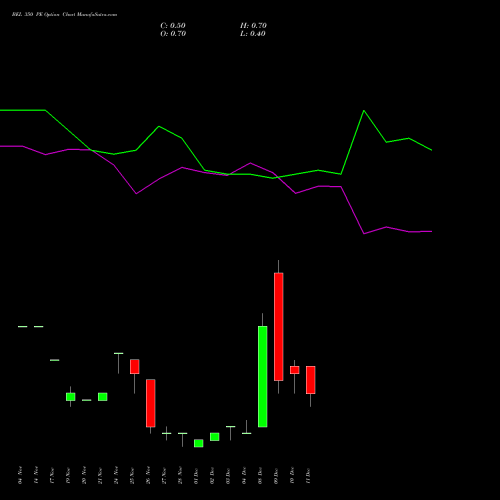Select the close value 'C: 0.50'
The width and height of the screenshot is (500, 500).
[x=173, y=26]
